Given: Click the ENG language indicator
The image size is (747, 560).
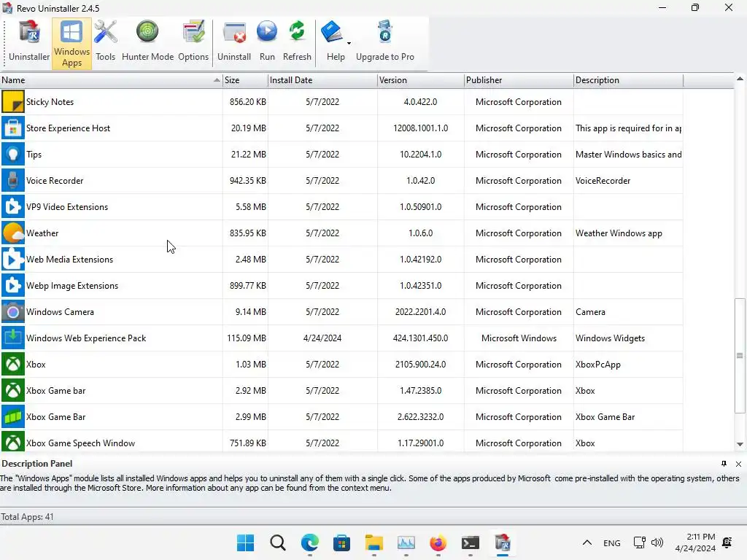Looking at the screenshot, I should coord(612,542).
